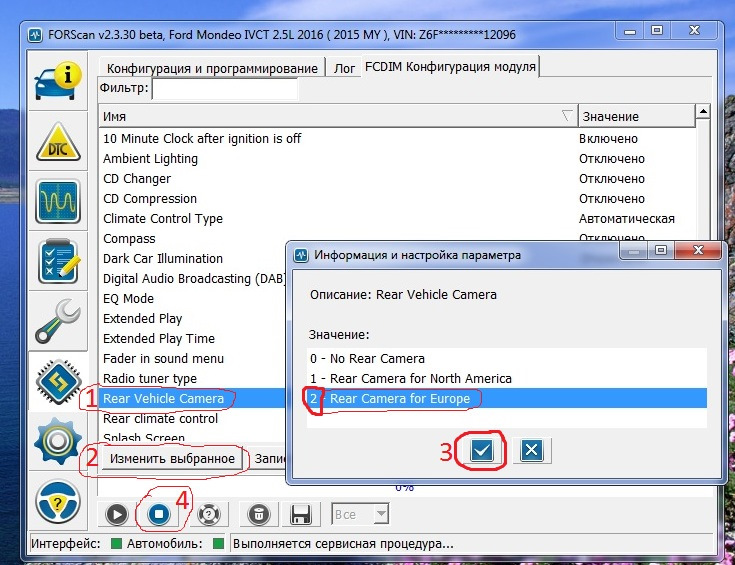Open the DTC trouble codes section

tap(58, 142)
